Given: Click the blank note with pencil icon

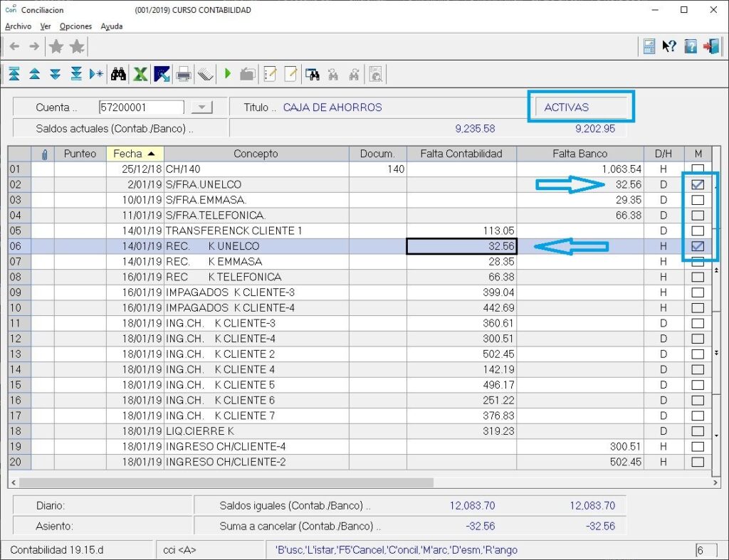Looking at the screenshot, I should pos(290,74).
